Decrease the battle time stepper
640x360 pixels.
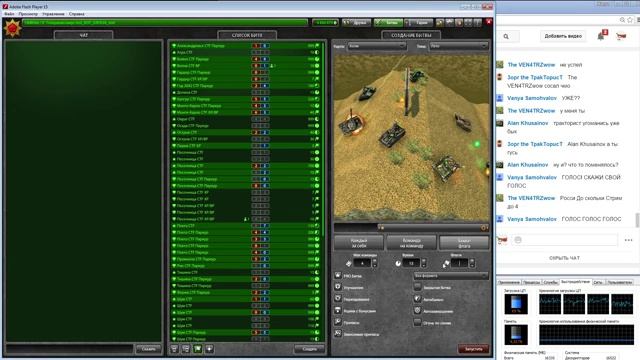coord(424,266)
